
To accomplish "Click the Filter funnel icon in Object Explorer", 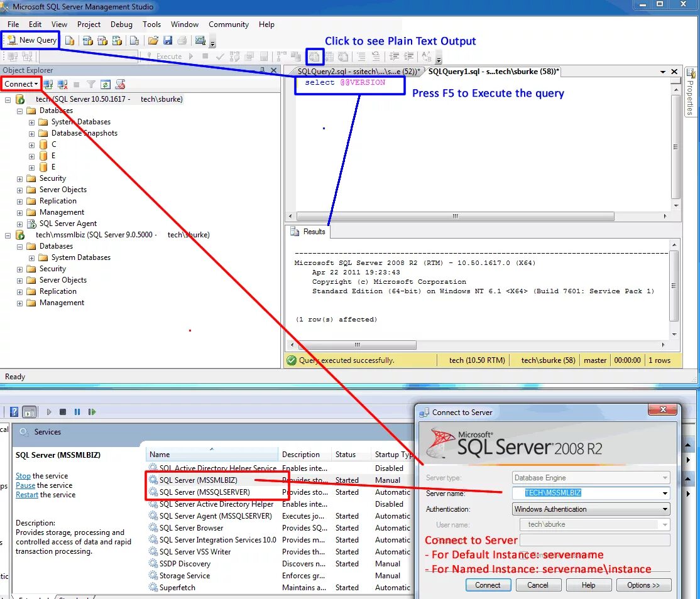I will tap(91, 84).
